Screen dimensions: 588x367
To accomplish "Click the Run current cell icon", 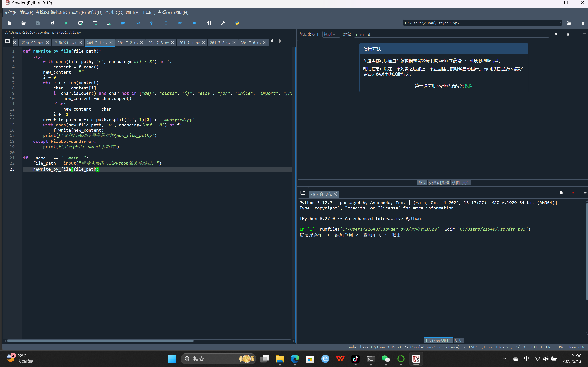I will (x=80, y=23).
